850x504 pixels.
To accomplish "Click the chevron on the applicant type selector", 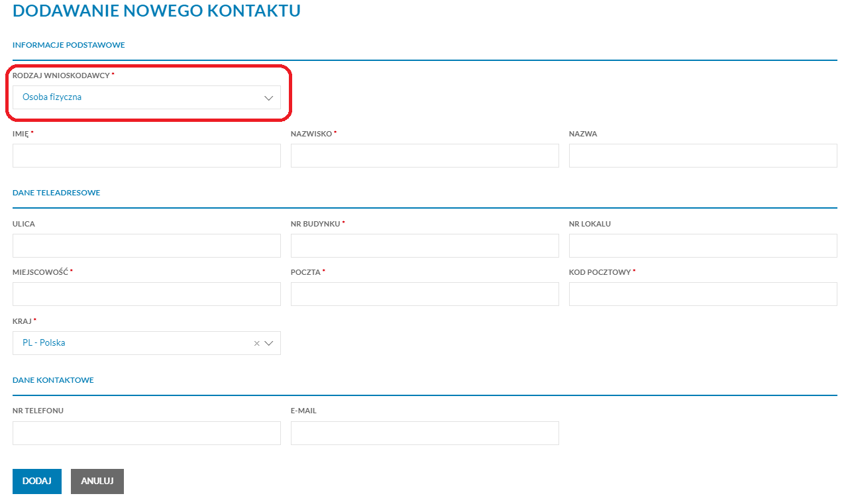I will 269,97.
